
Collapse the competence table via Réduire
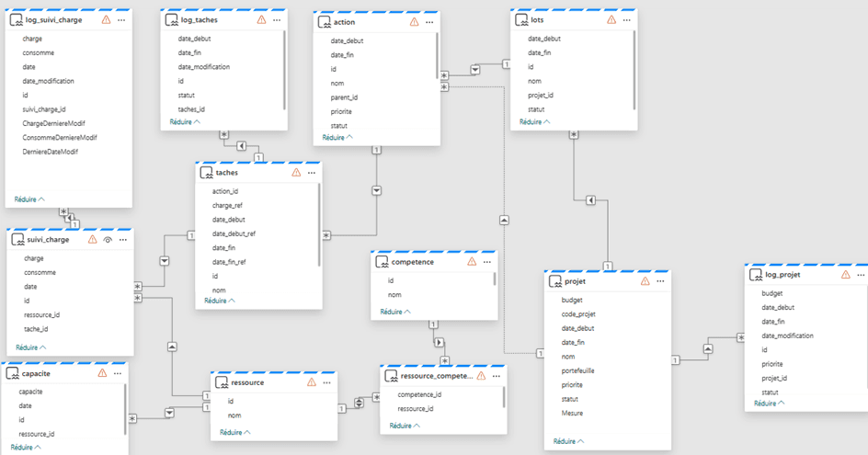(x=395, y=312)
